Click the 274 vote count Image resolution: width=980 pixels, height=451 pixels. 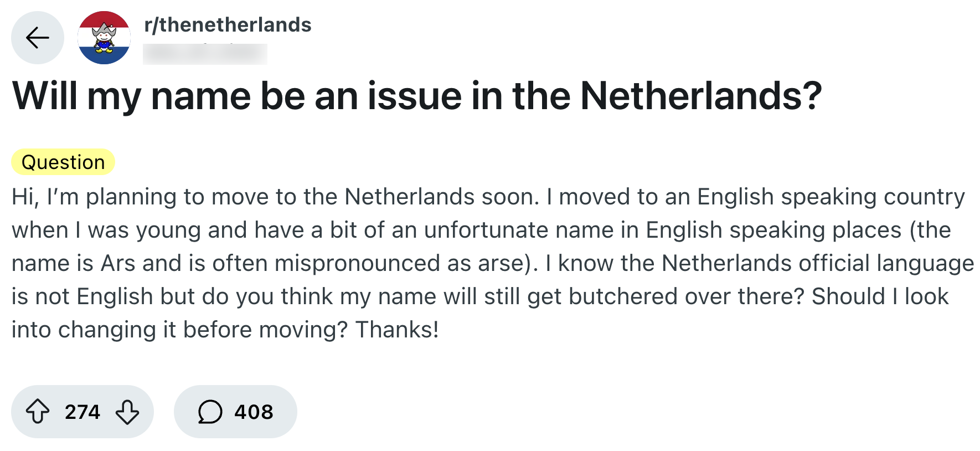82,412
